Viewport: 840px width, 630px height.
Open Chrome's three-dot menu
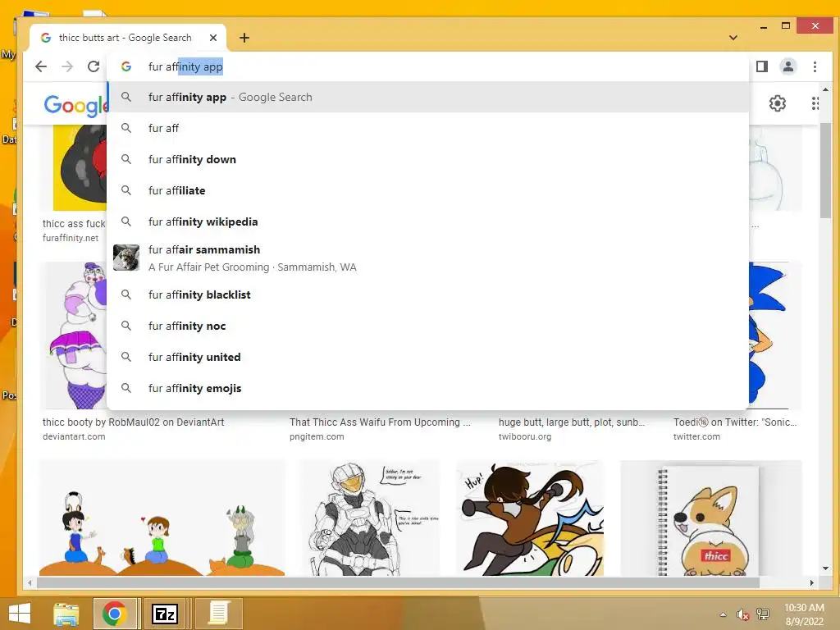pos(815,66)
